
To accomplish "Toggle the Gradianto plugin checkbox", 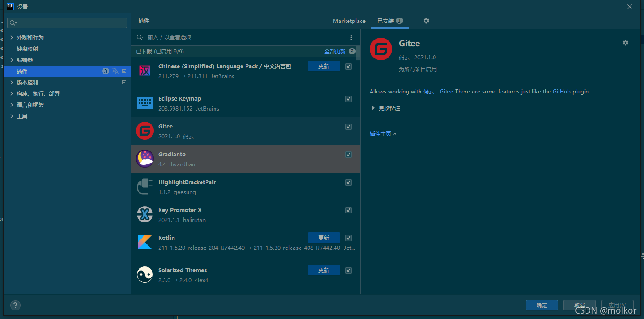I will pos(349,155).
